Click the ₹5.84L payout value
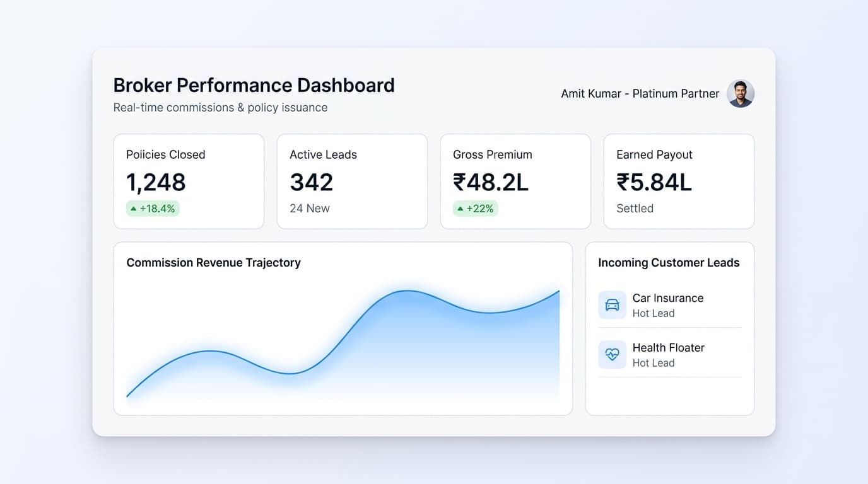Viewport: 868px width, 484px height. tap(654, 182)
